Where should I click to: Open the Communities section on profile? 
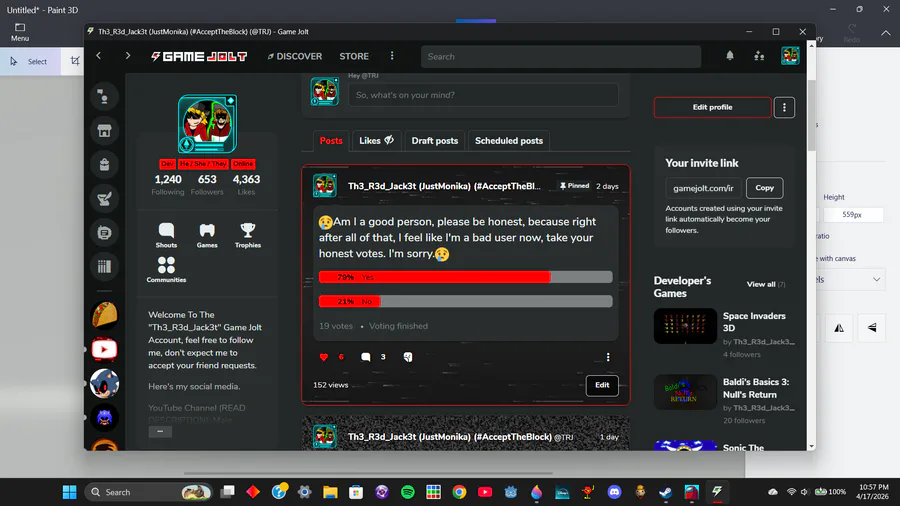[x=166, y=270]
